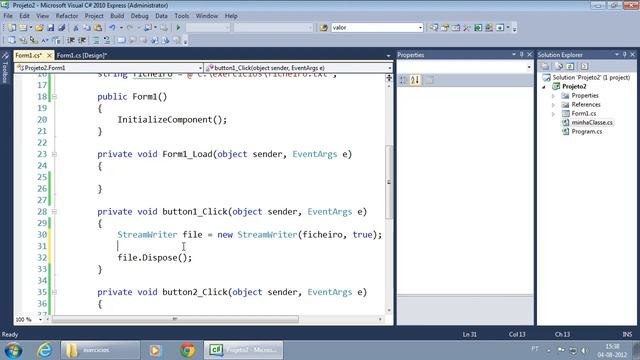The width and height of the screenshot is (640, 360).
Task: Pin the Properties panel with auto-hide icon
Action: click(521, 54)
